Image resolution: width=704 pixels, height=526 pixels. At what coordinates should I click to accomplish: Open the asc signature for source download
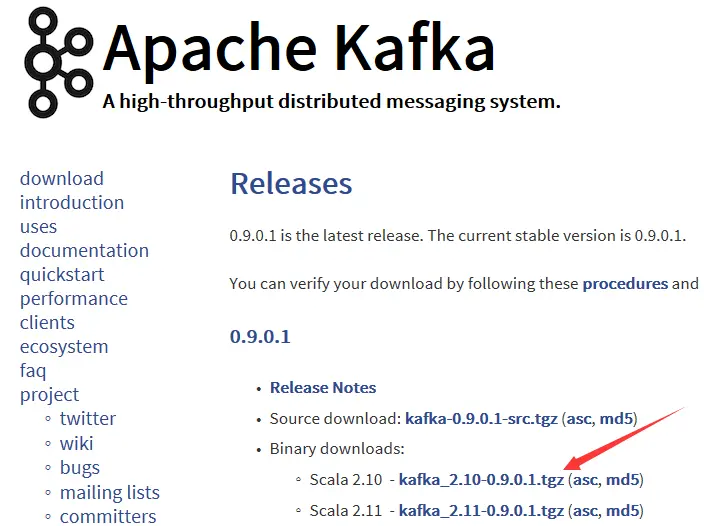(x=581, y=419)
